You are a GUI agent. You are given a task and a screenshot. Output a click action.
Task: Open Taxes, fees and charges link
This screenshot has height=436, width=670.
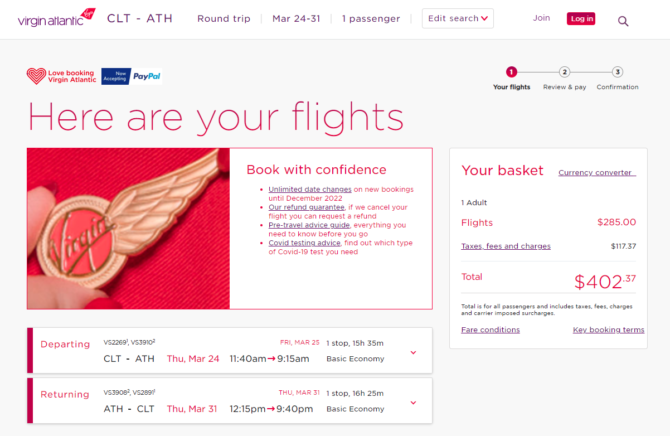(x=506, y=246)
